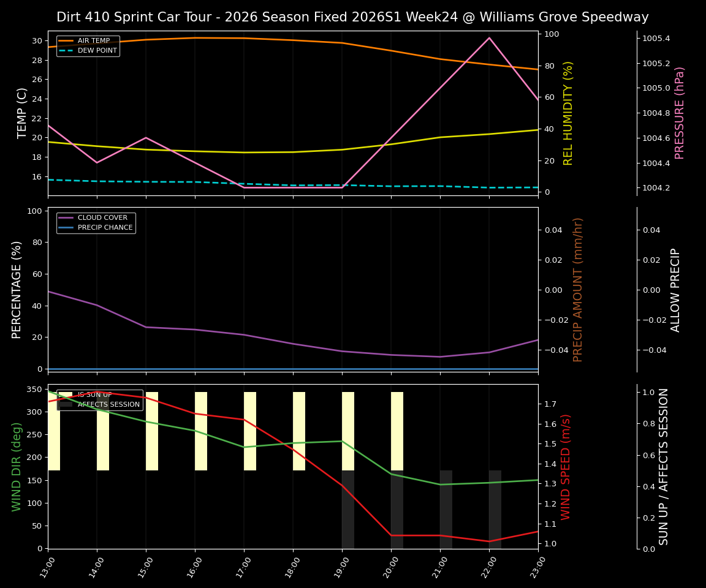Toggle the AIR TEMP legend entry
The image size is (706, 588).
click(x=93, y=40)
